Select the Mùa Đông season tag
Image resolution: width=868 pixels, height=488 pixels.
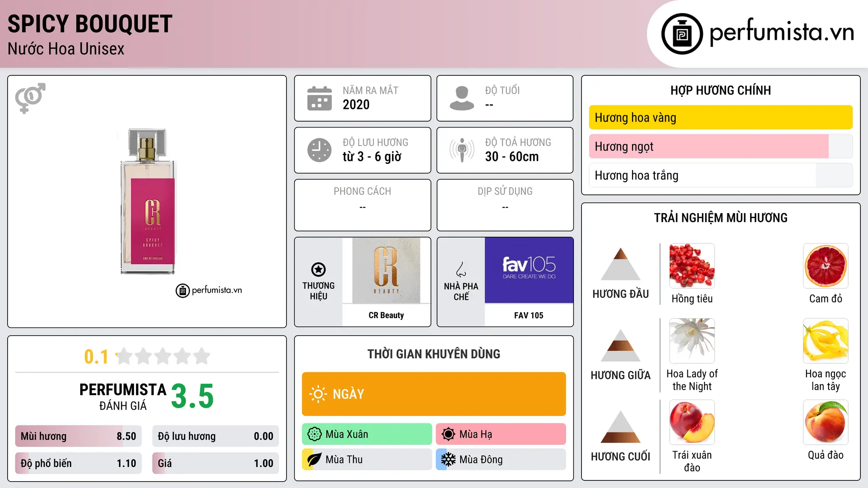pos(501,460)
